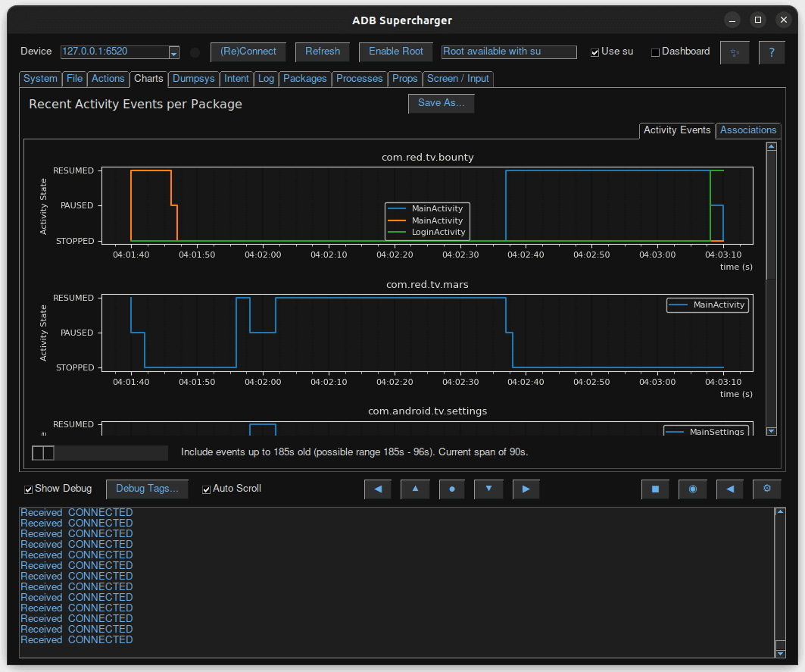
Task: Open the Dumpsys tab
Action: pos(194,79)
